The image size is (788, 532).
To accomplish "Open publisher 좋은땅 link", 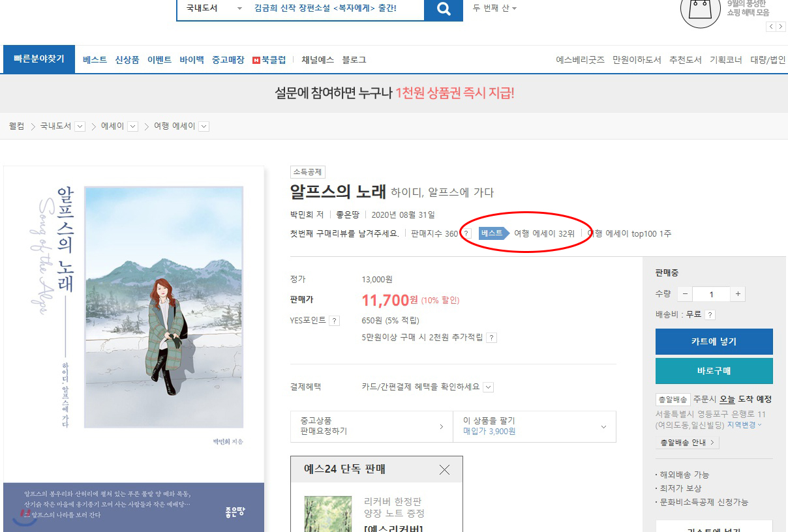I will point(348,214).
